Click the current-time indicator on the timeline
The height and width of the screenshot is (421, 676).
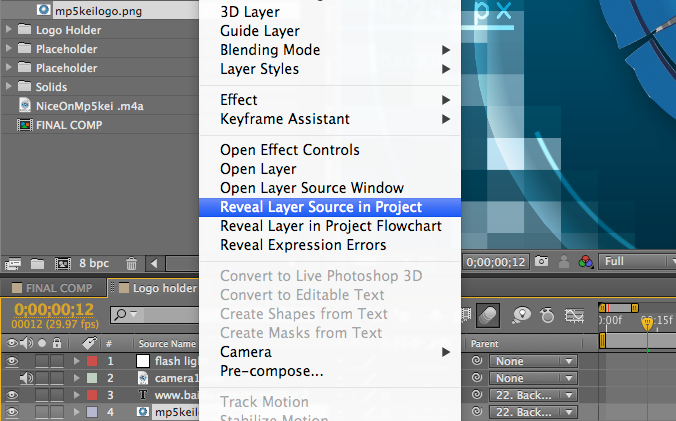pos(646,321)
